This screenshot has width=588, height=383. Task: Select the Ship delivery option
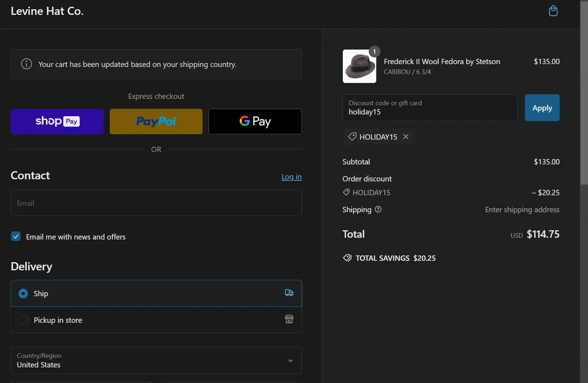click(x=23, y=293)
